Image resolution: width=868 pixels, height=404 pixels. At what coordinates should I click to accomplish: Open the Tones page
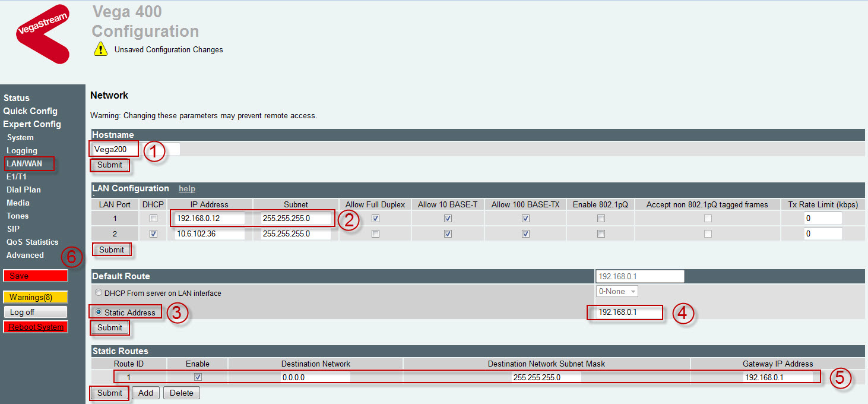click(18, 216)
